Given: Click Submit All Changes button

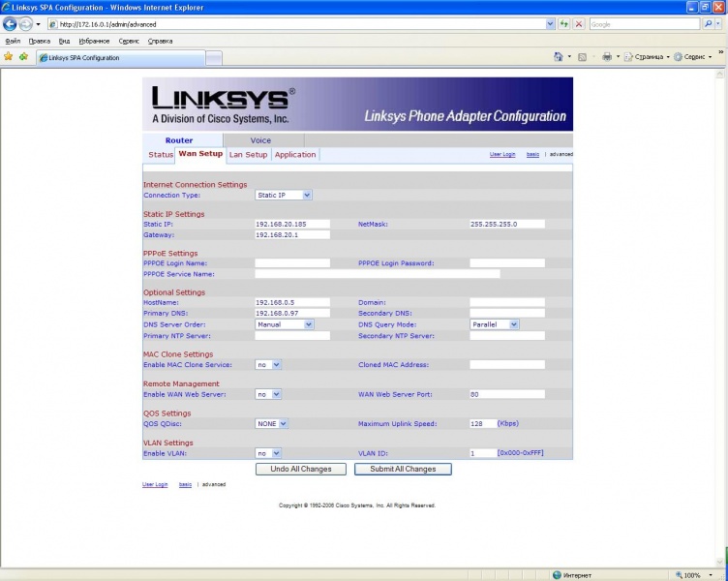Looking at the screenshot, I should tap(403, 469).
